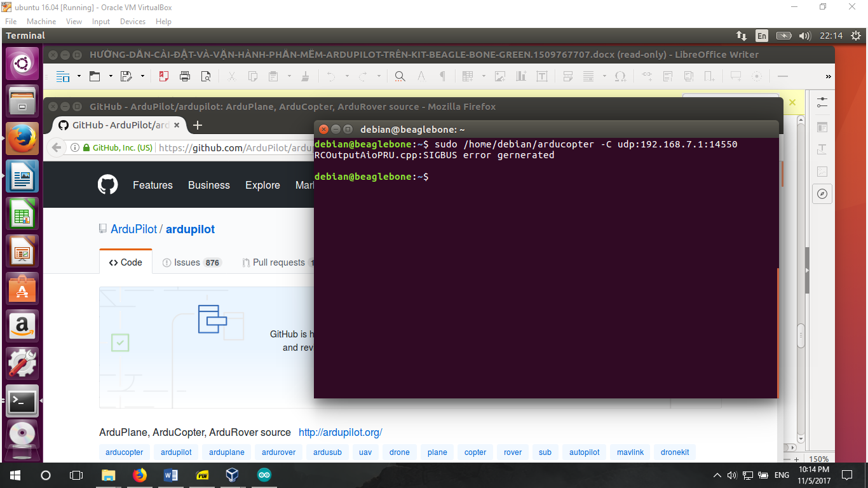Click the Firefox URL address field
Screen dimensions: 868x488
pos(235,148)
